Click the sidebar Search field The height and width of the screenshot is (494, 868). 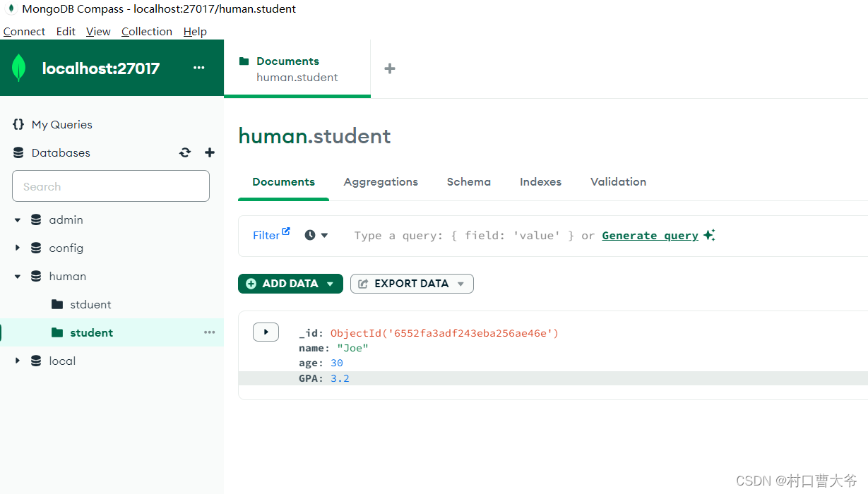click(110, 186)
